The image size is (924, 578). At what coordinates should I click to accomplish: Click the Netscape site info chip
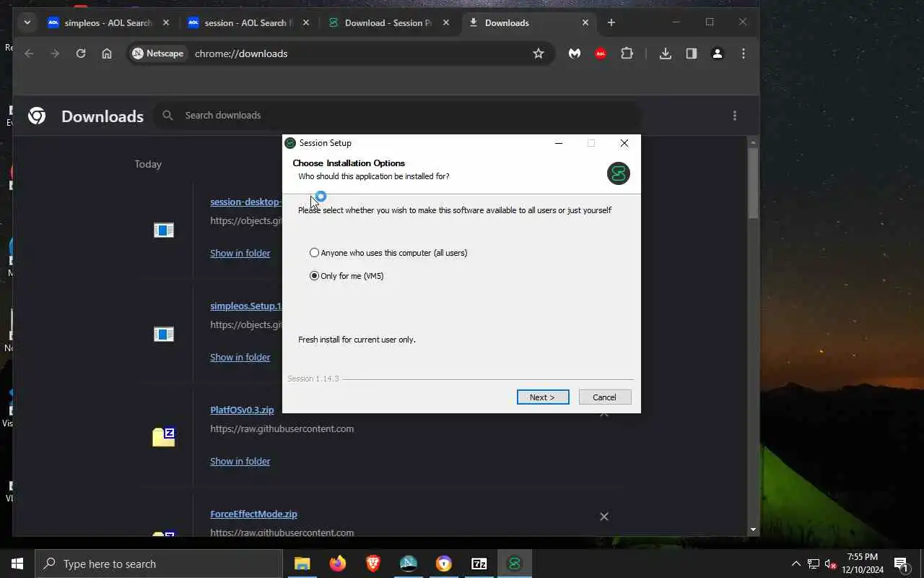point(158,53)
